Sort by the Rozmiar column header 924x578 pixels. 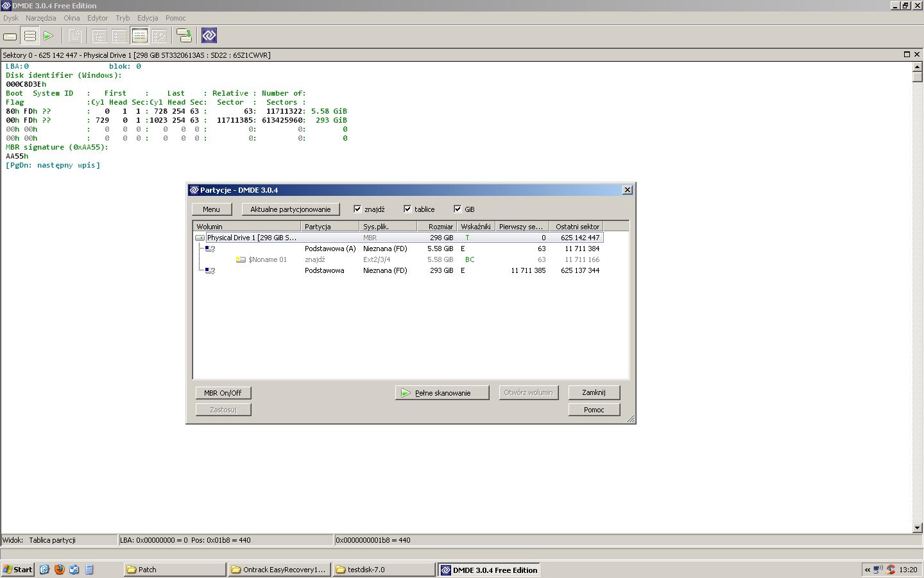point(437,226)
